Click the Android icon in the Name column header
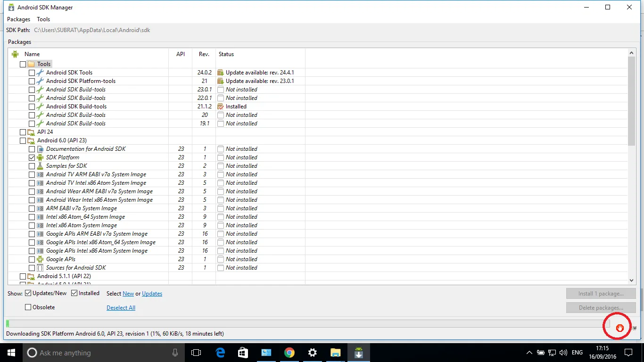The image size is (644, 362). [x=15, y=54]
